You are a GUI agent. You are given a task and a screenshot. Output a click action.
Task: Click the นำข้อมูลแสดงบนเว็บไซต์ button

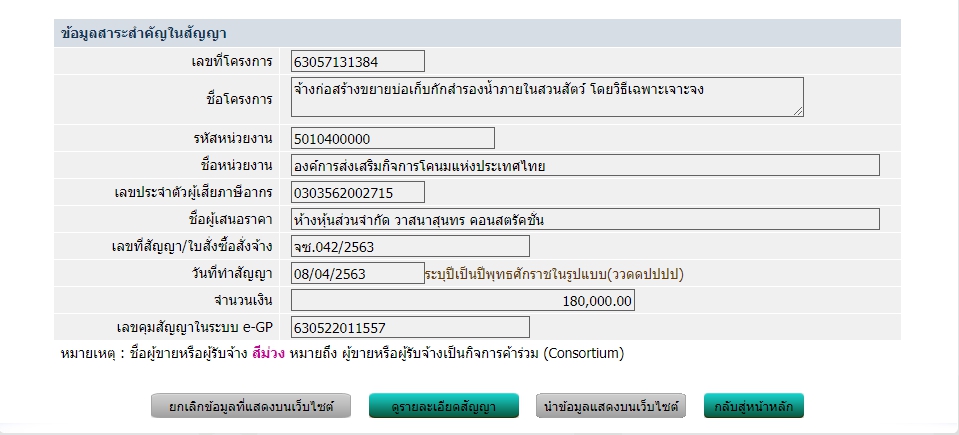(610, 406)
